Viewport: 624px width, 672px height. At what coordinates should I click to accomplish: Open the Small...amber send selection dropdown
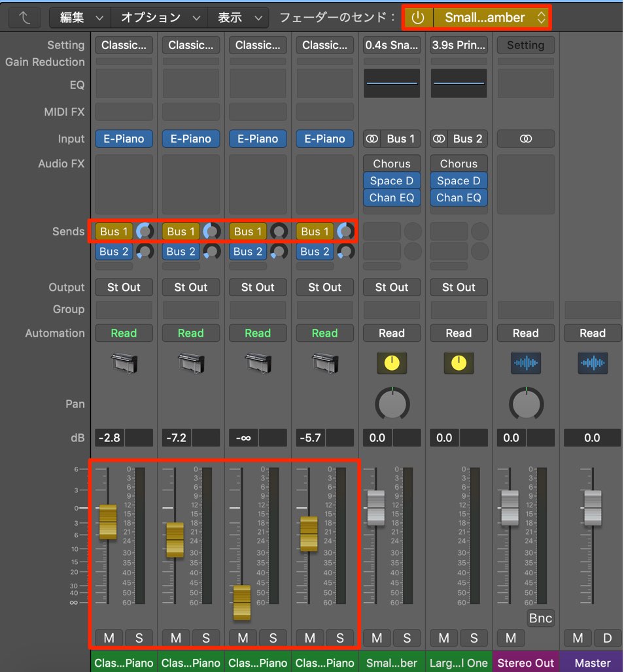(492, 18)
